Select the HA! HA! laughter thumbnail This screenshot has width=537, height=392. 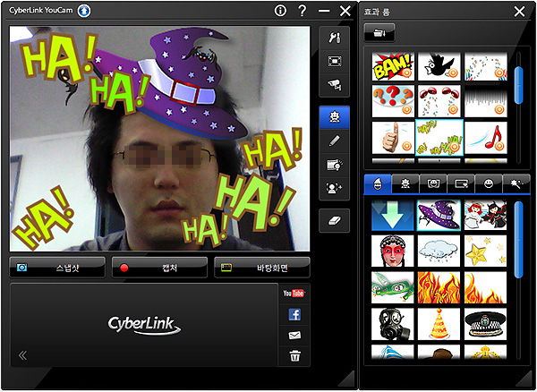point(439,138)
